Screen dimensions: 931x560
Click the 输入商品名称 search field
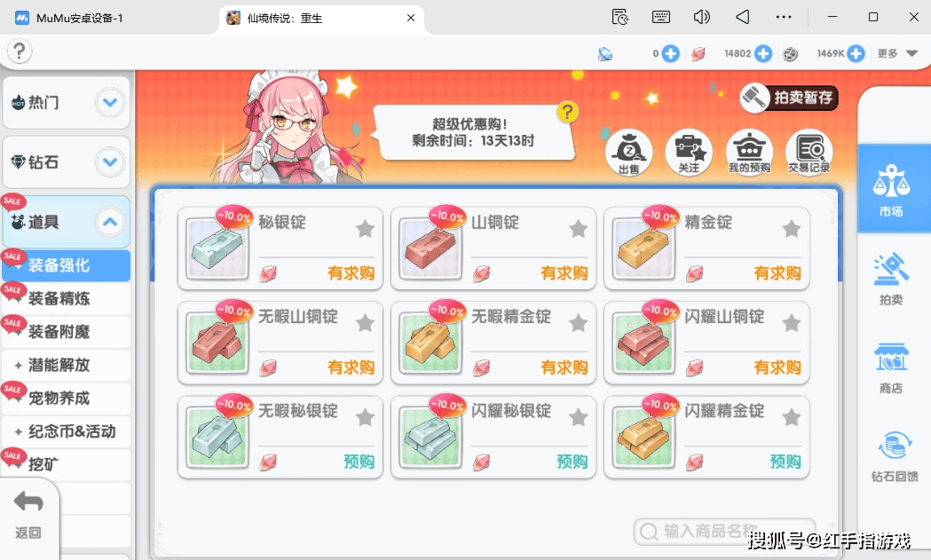[724, 531]
